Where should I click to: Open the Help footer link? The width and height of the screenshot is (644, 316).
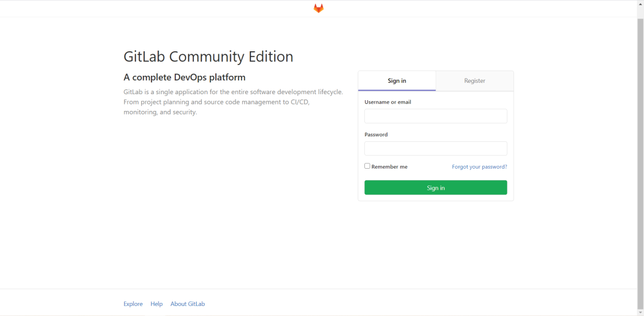pyautogui.click(x=156, y=304)
